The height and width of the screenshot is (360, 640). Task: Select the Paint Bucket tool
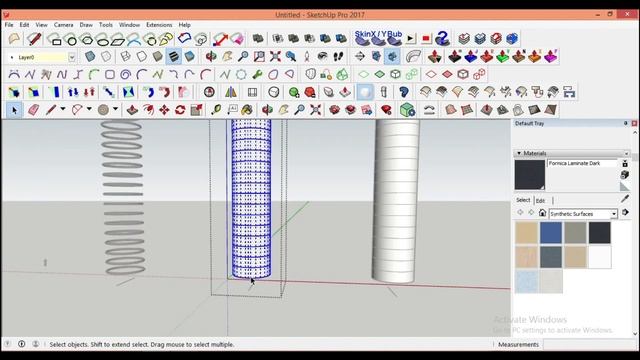247,110
